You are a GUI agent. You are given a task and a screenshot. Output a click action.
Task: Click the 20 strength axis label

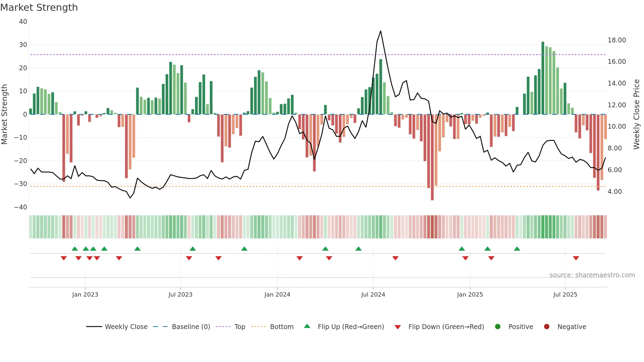(x=23, y=68)
